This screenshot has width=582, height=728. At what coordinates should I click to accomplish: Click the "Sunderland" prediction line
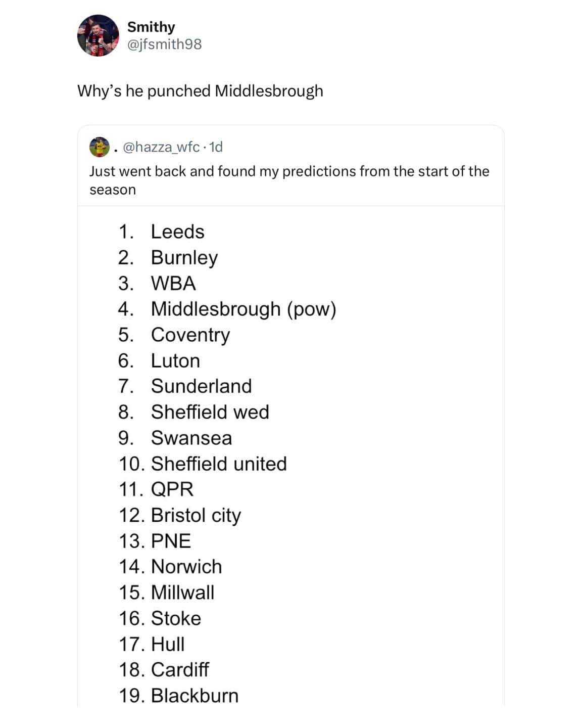[x=201, y=386]
